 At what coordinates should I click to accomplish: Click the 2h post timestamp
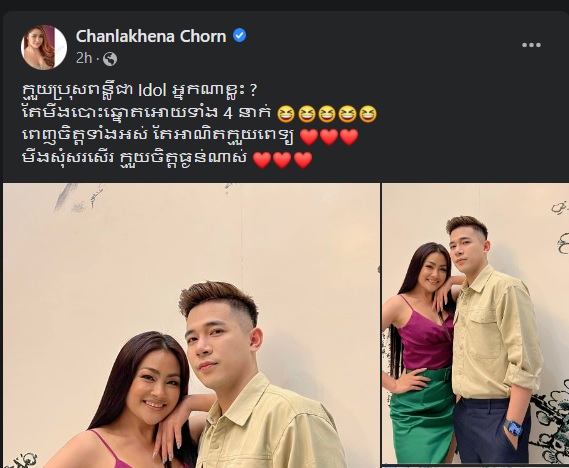[84, 58]
